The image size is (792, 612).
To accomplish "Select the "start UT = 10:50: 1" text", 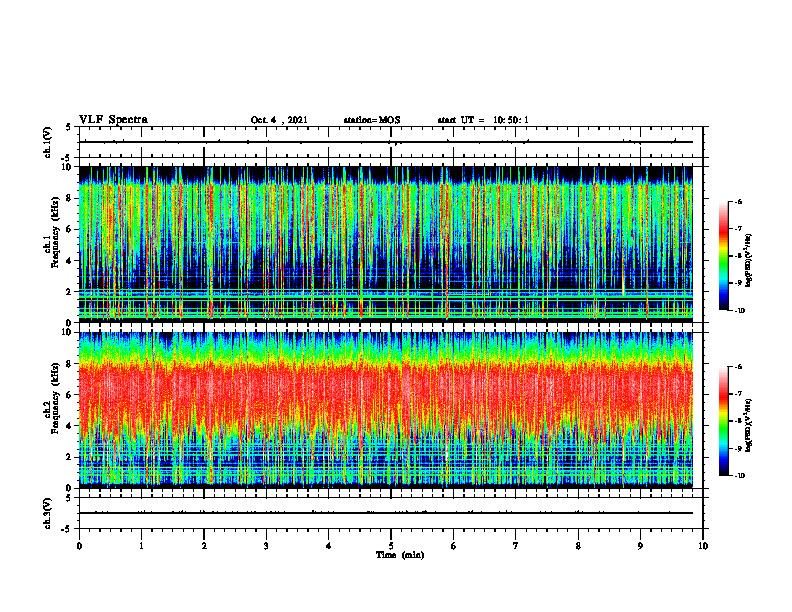I will coord(483,120).
